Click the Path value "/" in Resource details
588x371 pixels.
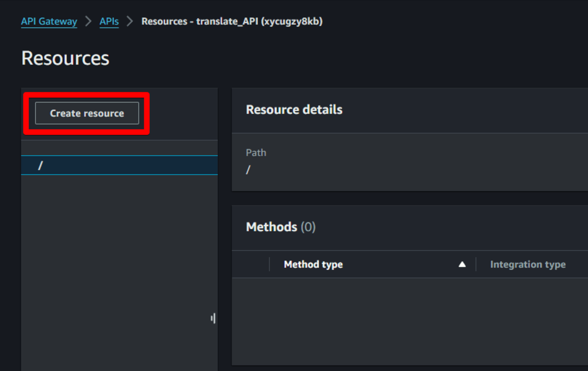[x=248, y=170]
